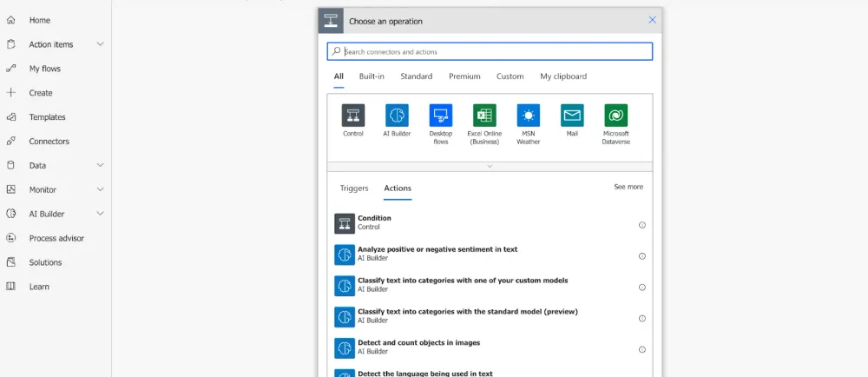
Task: Open the Triggers tab
Action: coord(354,188)
